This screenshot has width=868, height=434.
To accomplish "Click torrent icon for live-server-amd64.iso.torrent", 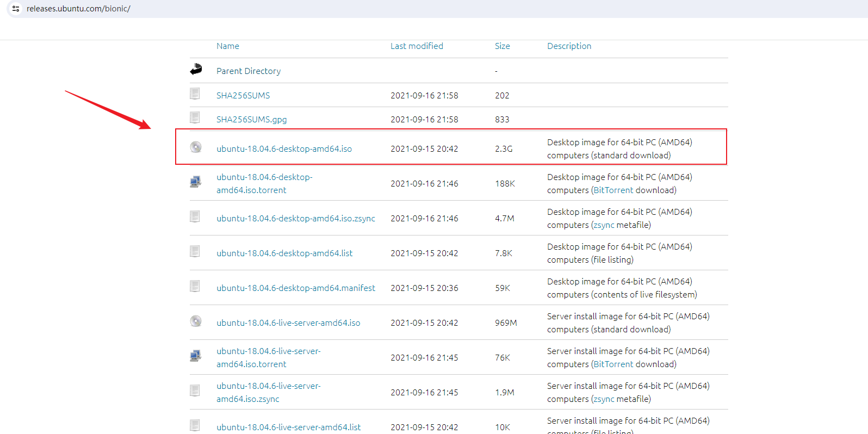I will click(196, 356).
